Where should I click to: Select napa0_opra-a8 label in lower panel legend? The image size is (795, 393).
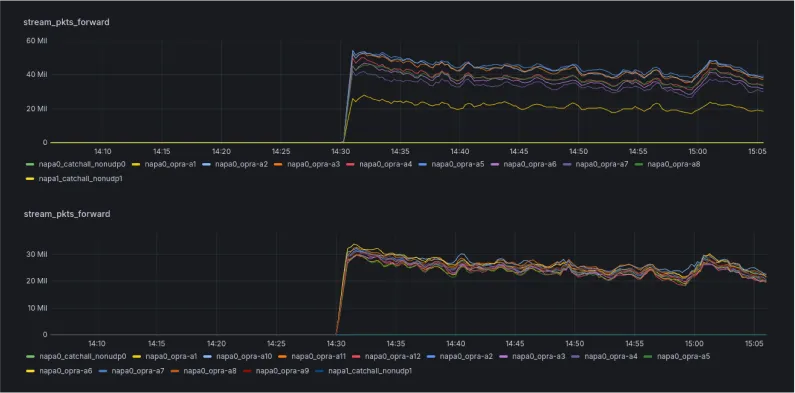coord(210,371)
